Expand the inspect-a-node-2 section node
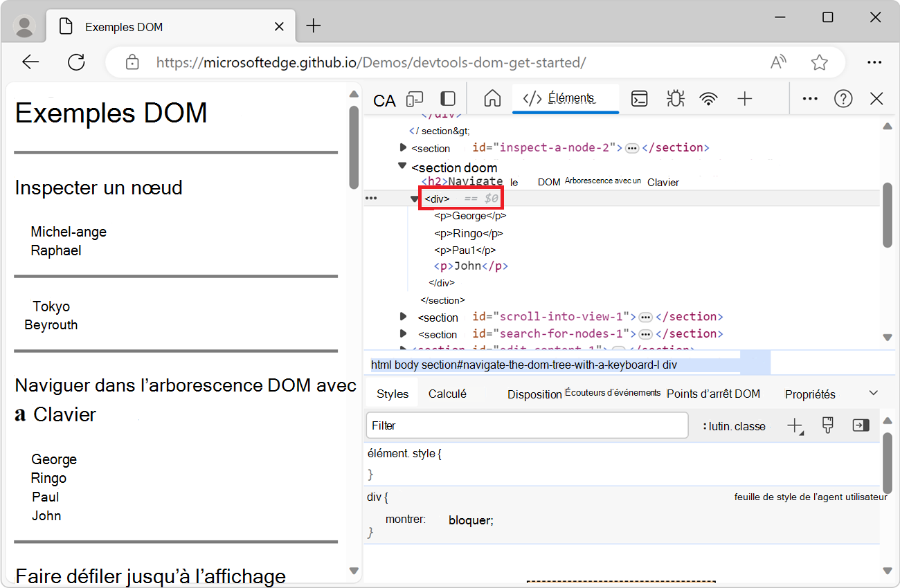 (403, 147)
